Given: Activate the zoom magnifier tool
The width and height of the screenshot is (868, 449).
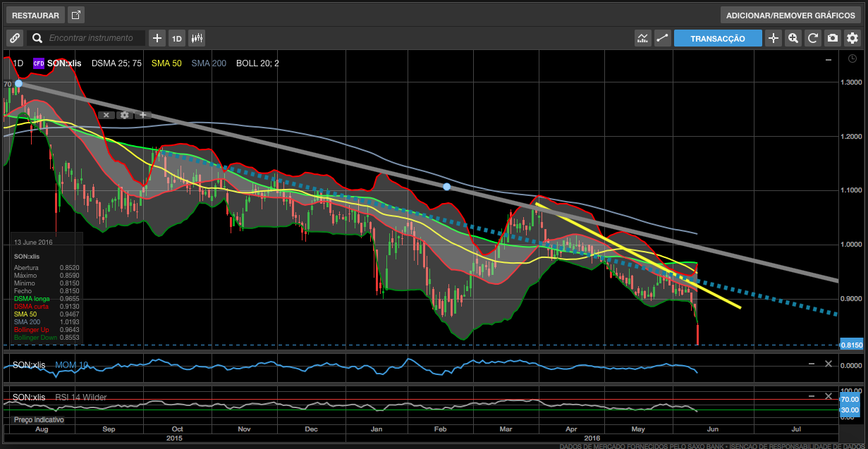Looking at the screenshot, I should click(793, 38).
